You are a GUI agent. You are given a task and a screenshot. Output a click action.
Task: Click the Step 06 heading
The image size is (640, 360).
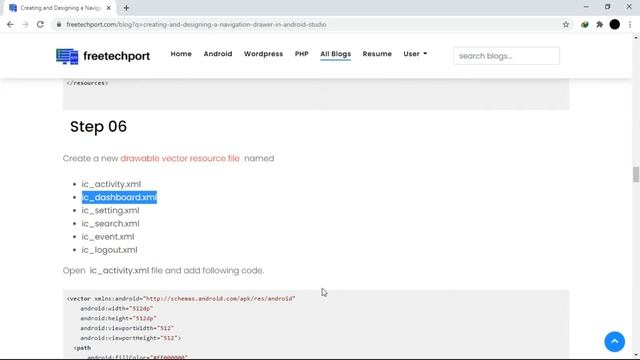click(x=98, y=127)
